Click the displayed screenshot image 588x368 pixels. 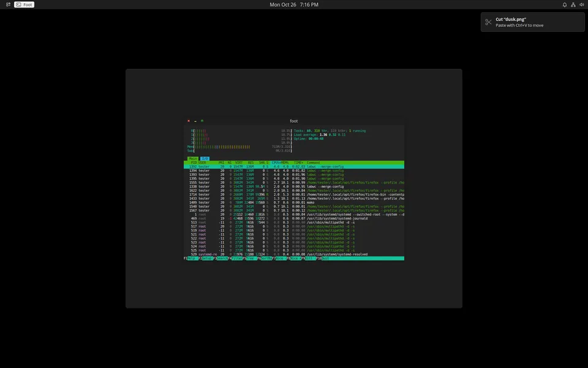click(x=294, y=188)
